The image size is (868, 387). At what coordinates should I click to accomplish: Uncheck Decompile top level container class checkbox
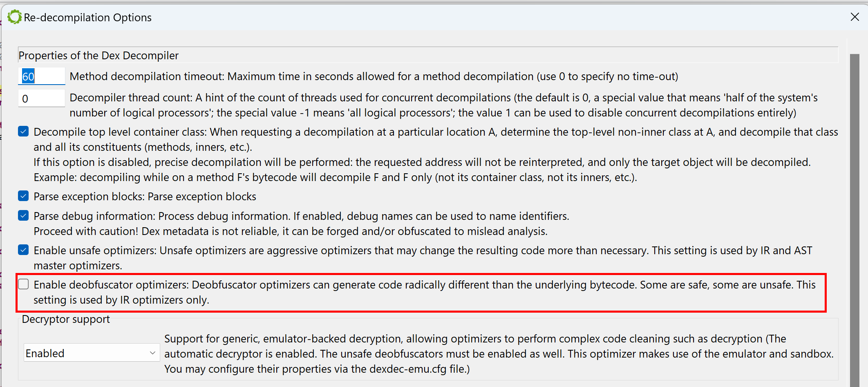pyautogui.click(x=23, y=132)
